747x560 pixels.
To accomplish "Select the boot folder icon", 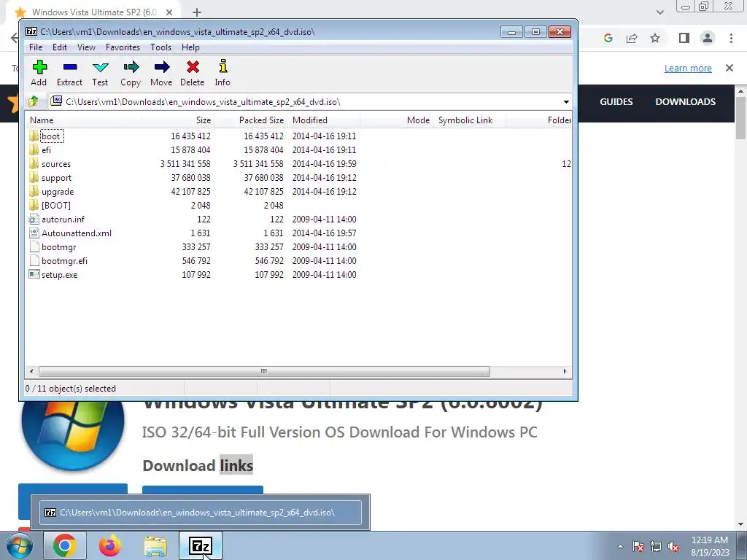I will click(x=34, y=136).
